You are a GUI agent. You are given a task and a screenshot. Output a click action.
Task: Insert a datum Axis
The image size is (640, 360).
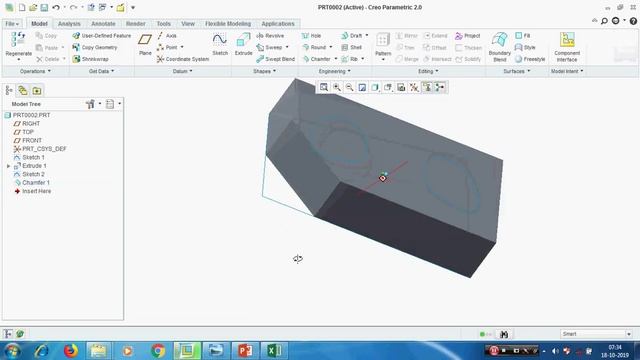[x=167, y=36]
